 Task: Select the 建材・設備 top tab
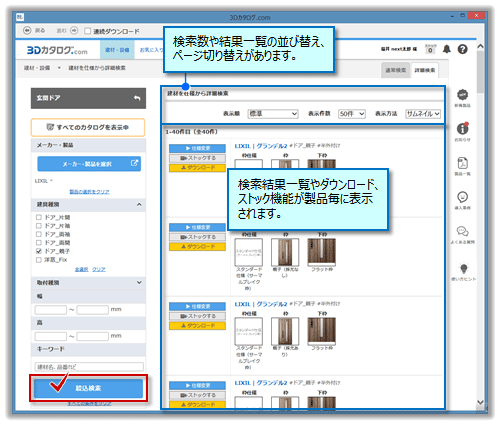pyautogui.click(x=117, y=50)
